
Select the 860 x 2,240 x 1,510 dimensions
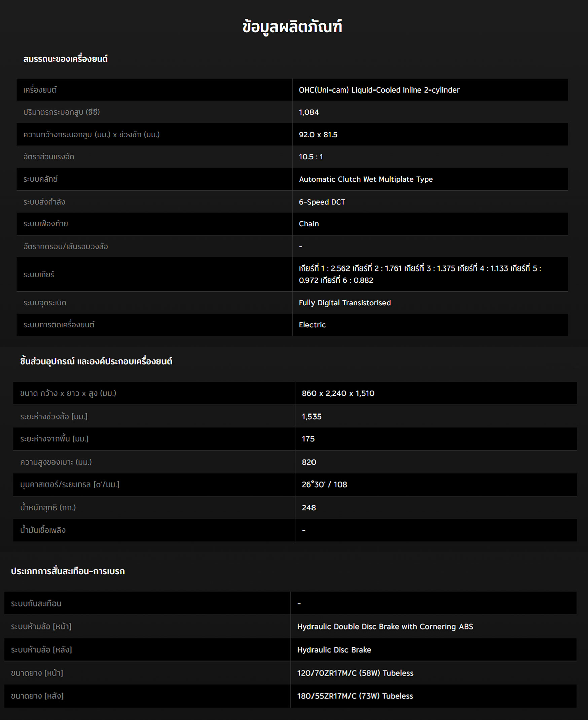[x=338, y=393]
